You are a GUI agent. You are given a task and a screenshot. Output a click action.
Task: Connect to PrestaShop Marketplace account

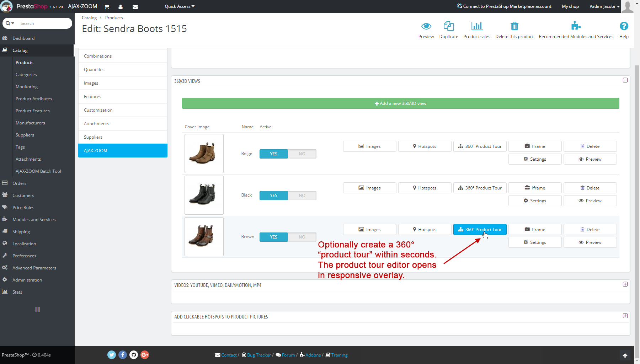point(504,6)
